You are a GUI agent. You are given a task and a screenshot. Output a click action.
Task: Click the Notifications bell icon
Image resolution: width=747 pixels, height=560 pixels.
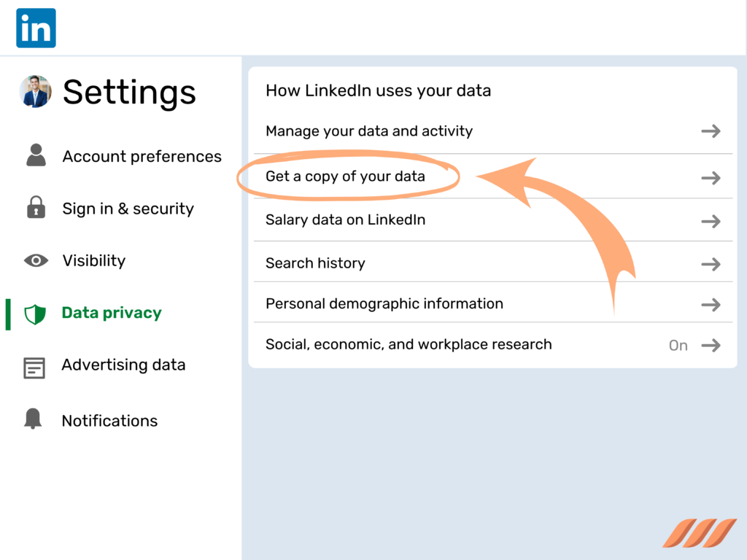pyautogui.click(x=35, y=419)
